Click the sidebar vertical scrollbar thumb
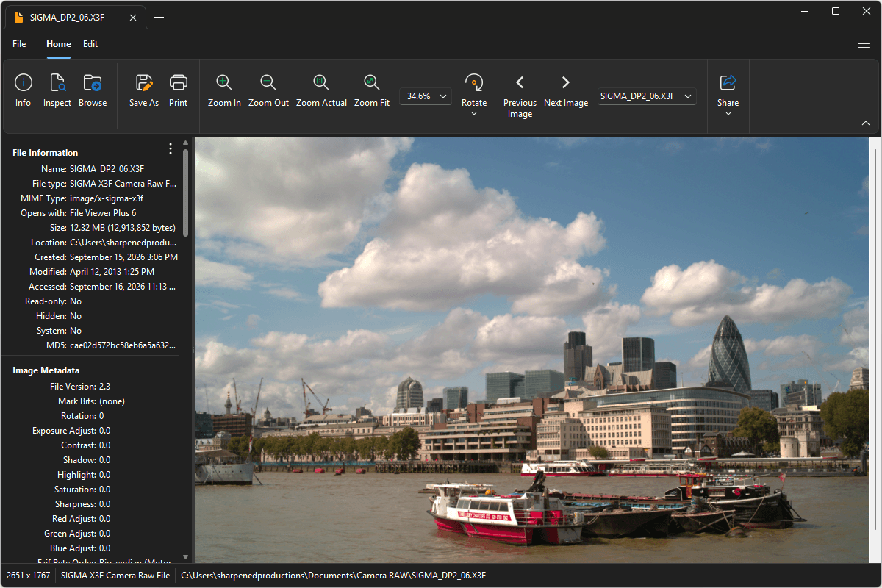 point(186,193)
